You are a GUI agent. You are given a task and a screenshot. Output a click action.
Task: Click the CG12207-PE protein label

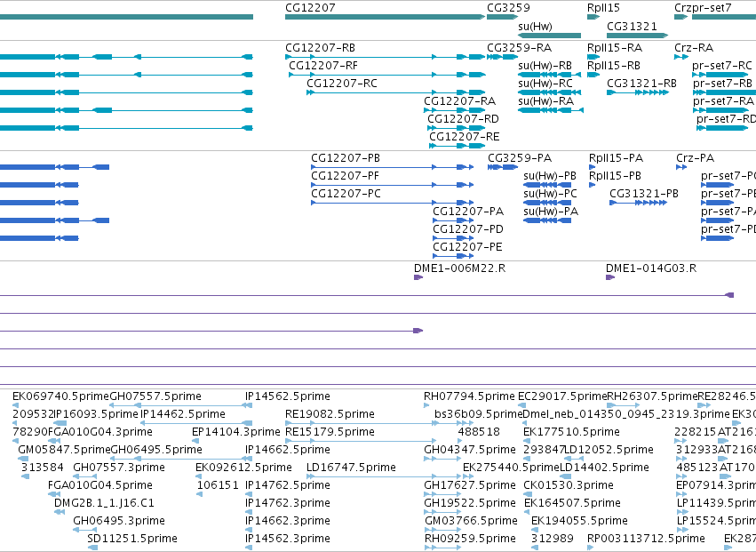click(x=467, y=247)
